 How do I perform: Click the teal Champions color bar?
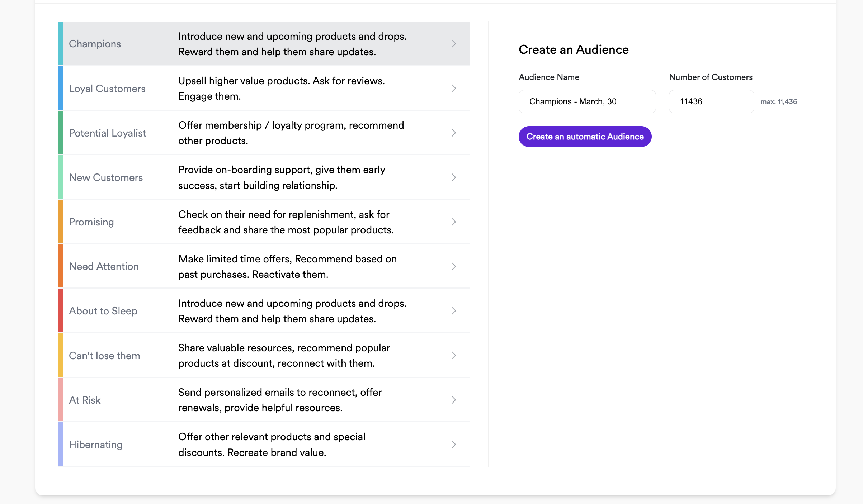pyautogui.click(x=61, y=44)
